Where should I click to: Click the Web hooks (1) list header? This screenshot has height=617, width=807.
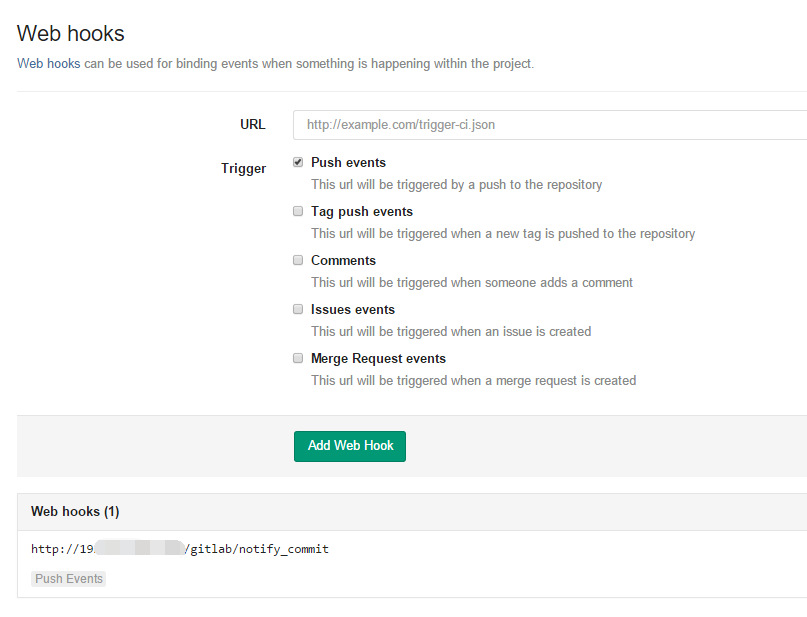(75, 512)
